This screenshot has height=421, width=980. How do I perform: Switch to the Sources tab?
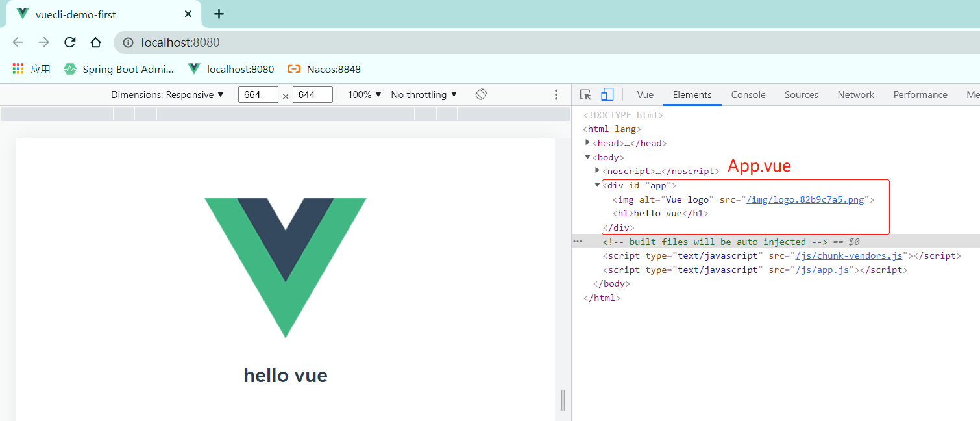[802, 95]
